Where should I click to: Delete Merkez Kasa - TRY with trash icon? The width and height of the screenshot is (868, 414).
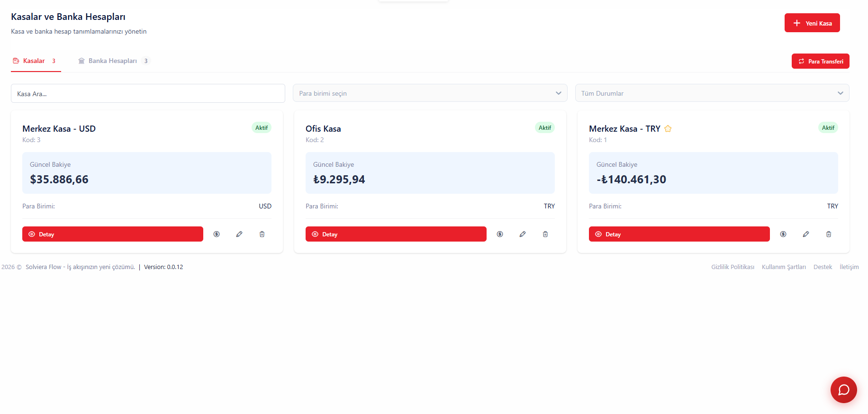coord(829,234)
